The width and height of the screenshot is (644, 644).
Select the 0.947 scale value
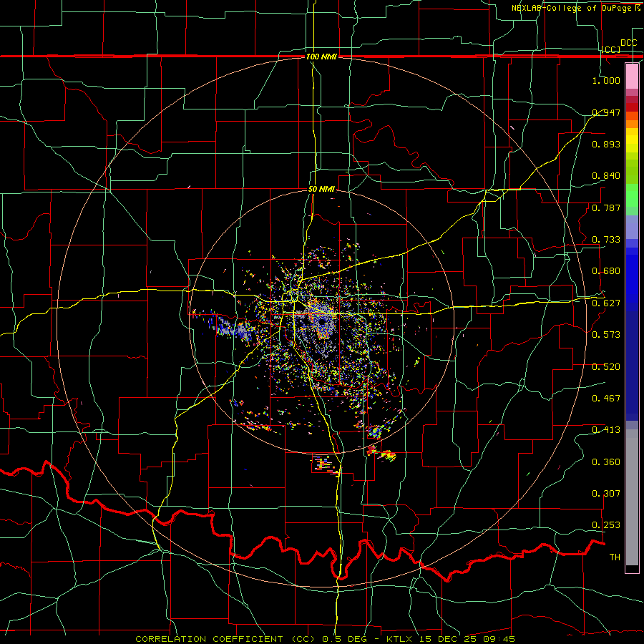(x=606, y=112)
